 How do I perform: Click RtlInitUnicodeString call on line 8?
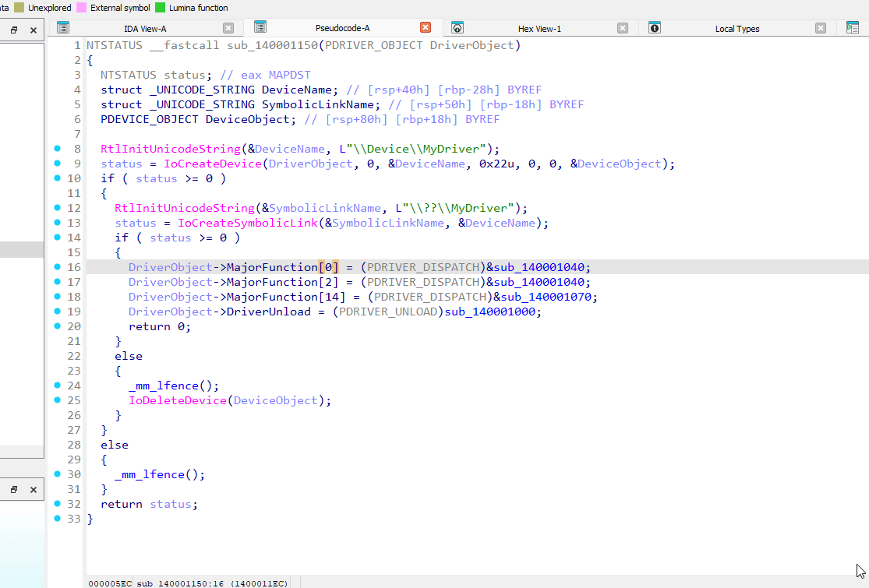[x=171, y=149]
